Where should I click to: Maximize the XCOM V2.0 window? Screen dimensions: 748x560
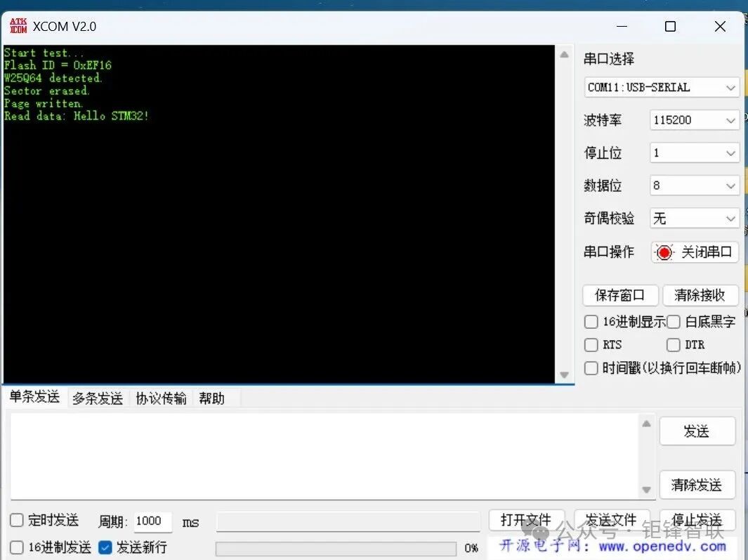click(670, 26)
